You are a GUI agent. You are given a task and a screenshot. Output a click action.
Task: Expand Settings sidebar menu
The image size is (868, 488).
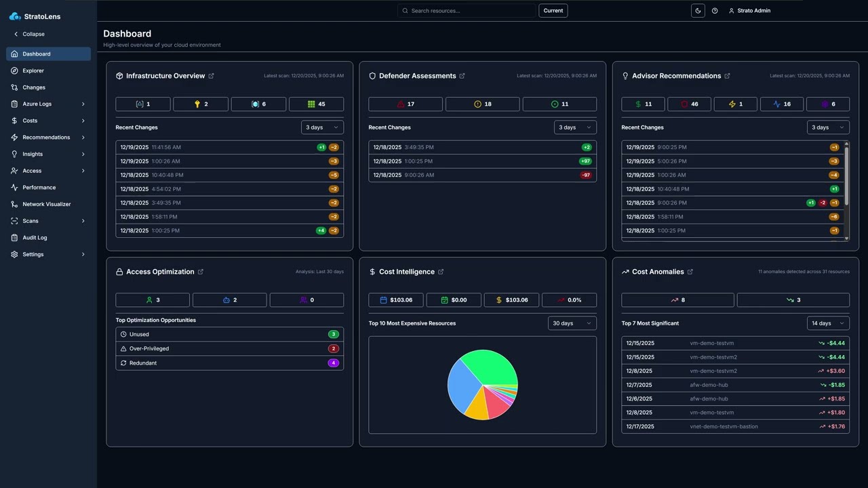(48, 254)
